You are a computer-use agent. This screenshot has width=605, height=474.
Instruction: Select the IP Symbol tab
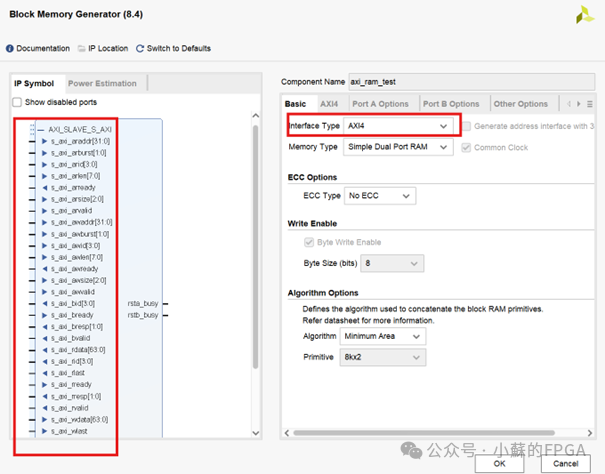pyautogui.click(x=34, y=83)
